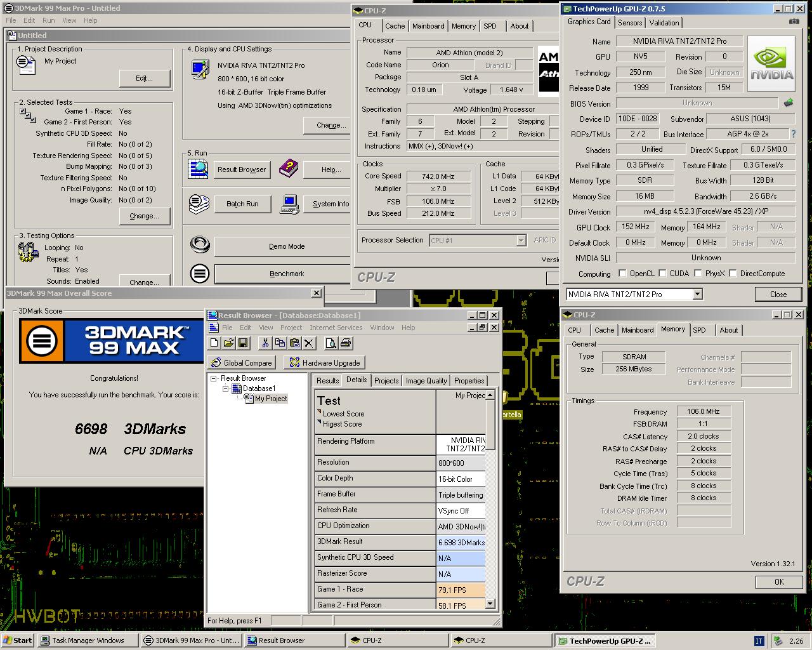Collapse the Database1 tree node
This screenshot has width=812, height=650.
225,388
